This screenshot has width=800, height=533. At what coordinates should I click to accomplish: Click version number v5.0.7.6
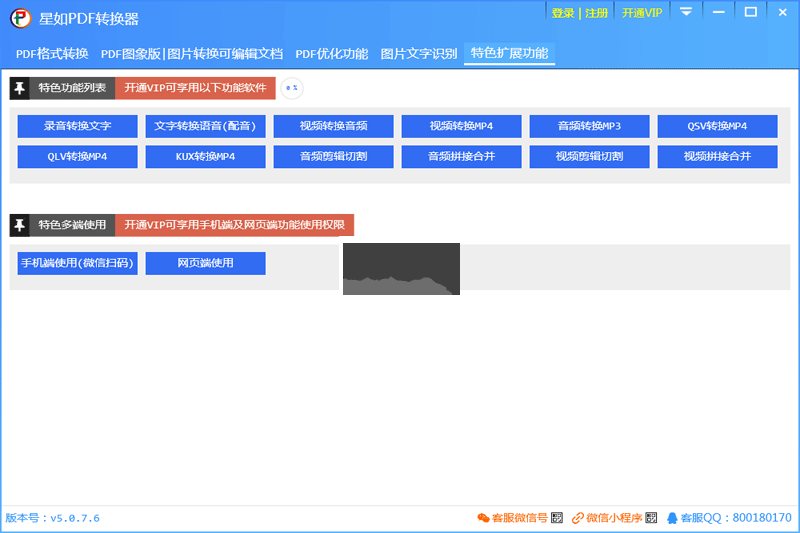[75, 518]
